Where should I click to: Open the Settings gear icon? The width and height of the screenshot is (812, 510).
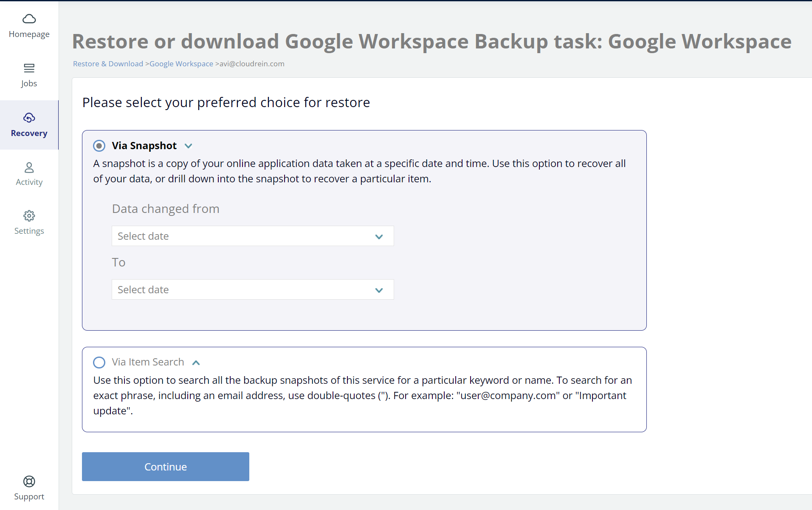pos(29,216)
